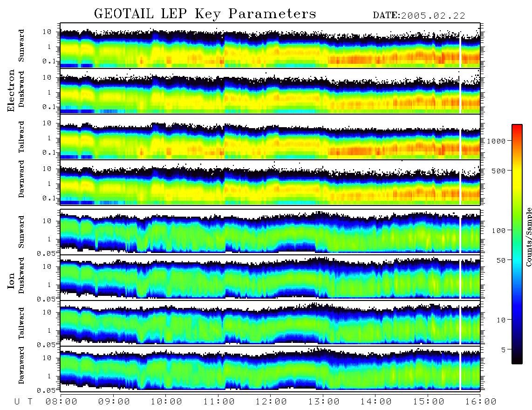Click the vertical rainbow color bar
The height and width of the screenshot is (410, 532).
517,244
